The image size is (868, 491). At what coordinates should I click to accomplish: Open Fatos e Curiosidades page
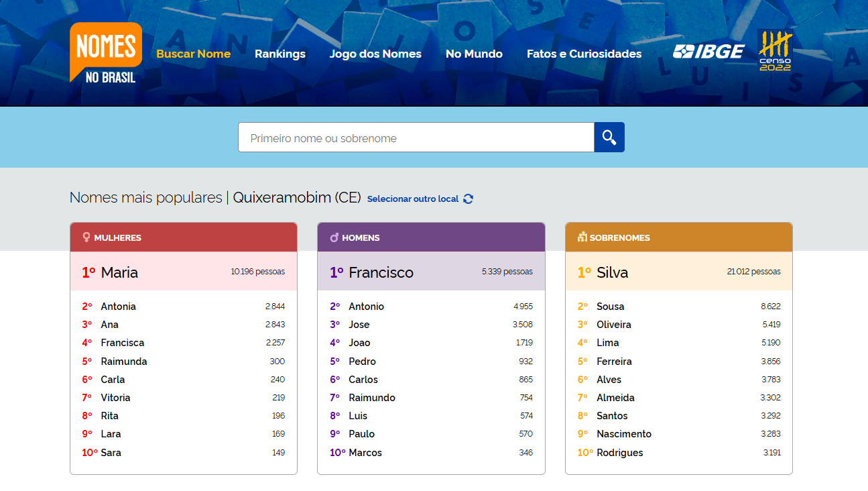pos(584,54)
